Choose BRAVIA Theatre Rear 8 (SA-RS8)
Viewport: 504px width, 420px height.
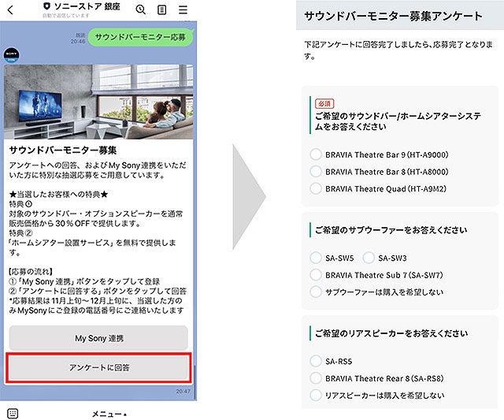316,378
